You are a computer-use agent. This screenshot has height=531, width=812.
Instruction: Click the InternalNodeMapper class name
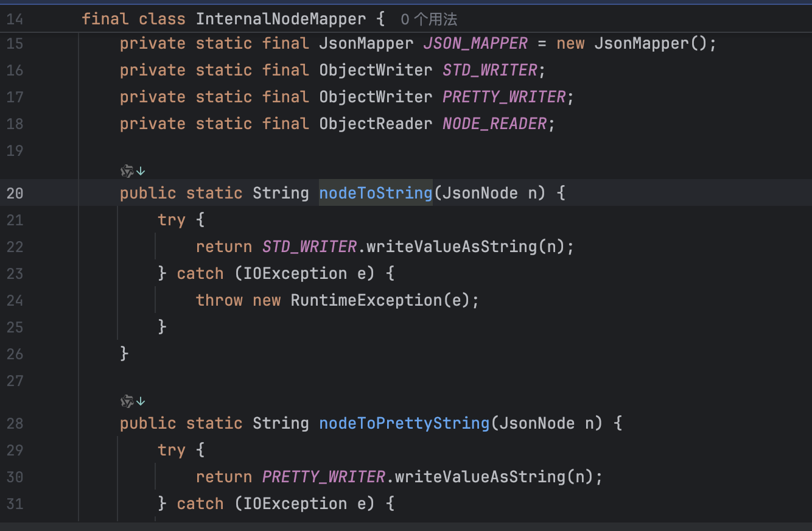[x=281, y=19]
